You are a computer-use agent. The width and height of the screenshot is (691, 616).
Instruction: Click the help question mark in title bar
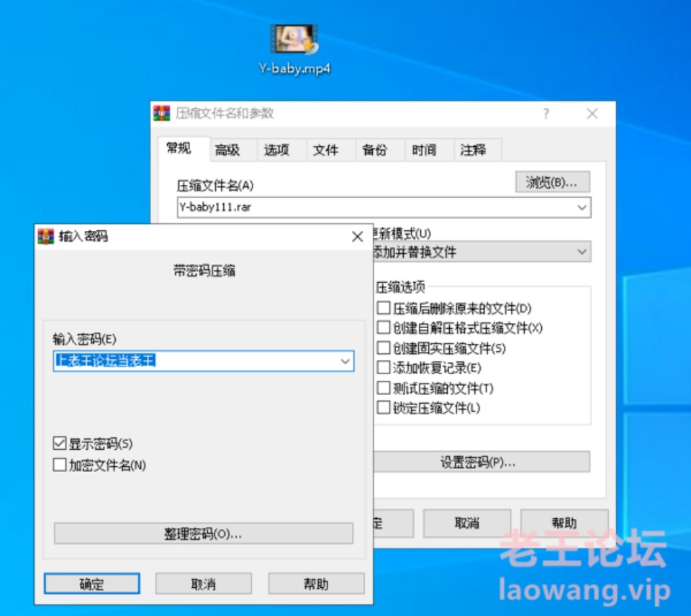tap(546, 114)
